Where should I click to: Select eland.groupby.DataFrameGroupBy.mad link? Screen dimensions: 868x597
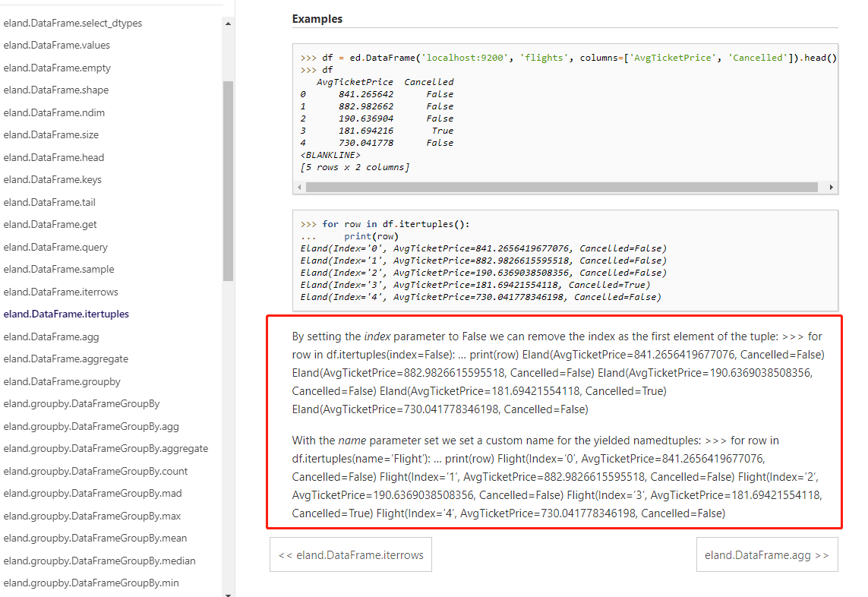pyautogui.click(x=93, y=494)
